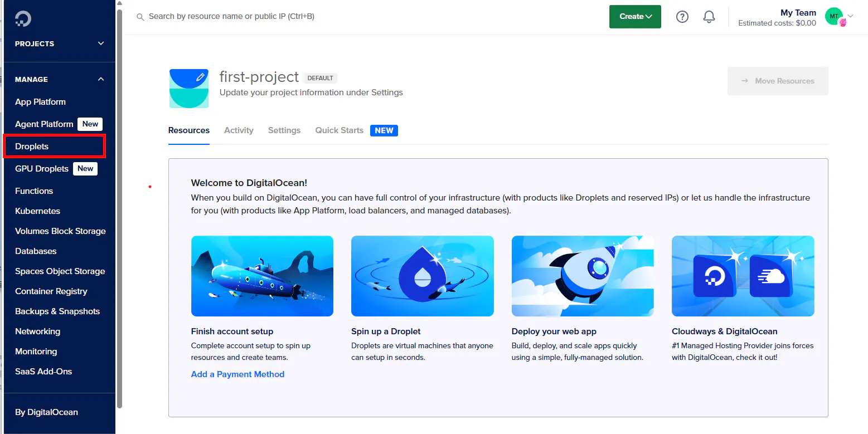Switch to the Activity tab
Screen dimensions: 868x434
(239, 130)
